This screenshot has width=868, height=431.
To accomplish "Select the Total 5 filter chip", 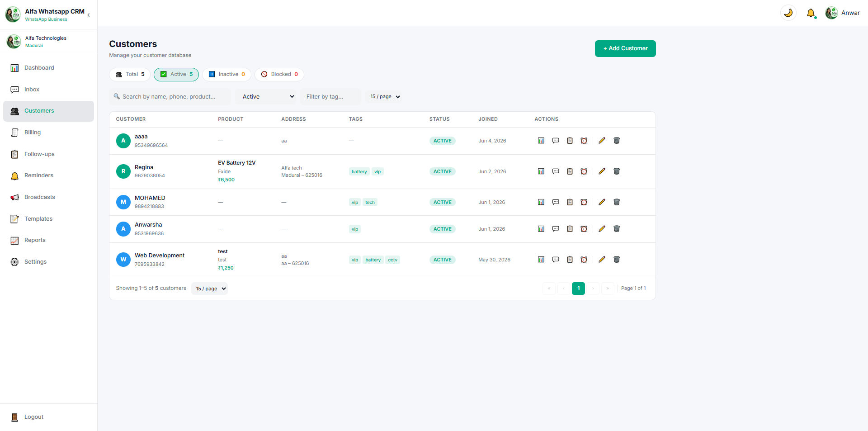I will (130, 74).
